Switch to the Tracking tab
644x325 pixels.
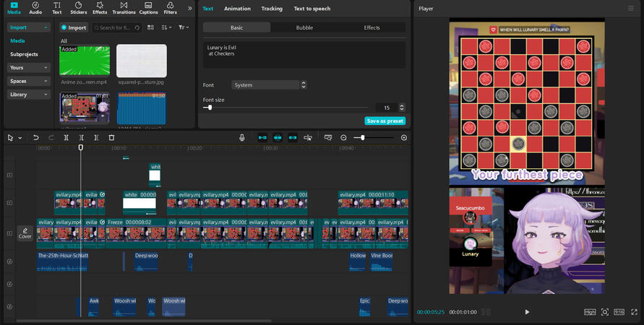[x=272, y=8]
